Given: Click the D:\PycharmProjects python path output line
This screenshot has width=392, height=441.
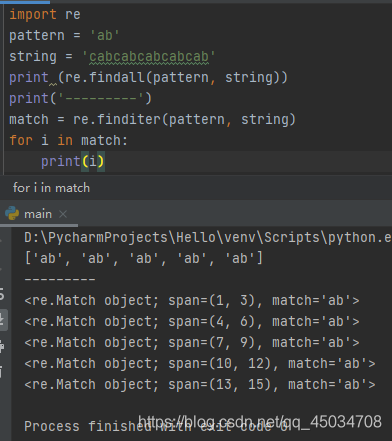Looking at the screenshot, I should click(x=208, y=237).
